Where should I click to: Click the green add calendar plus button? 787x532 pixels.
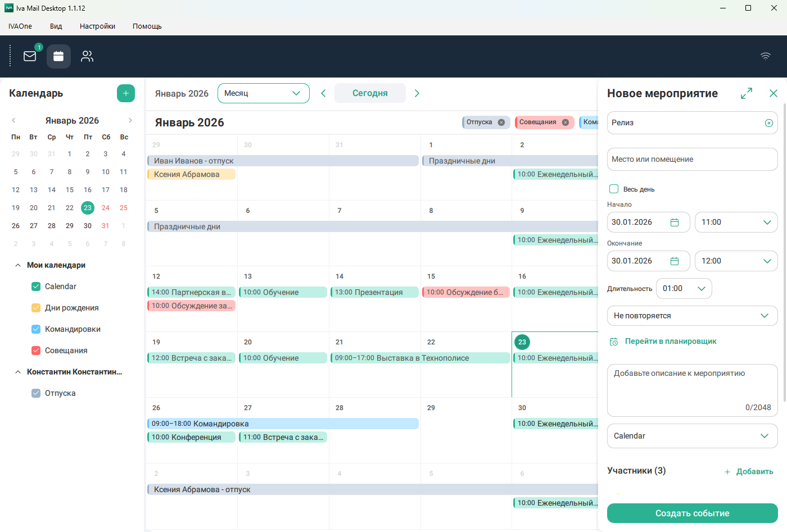126,93
